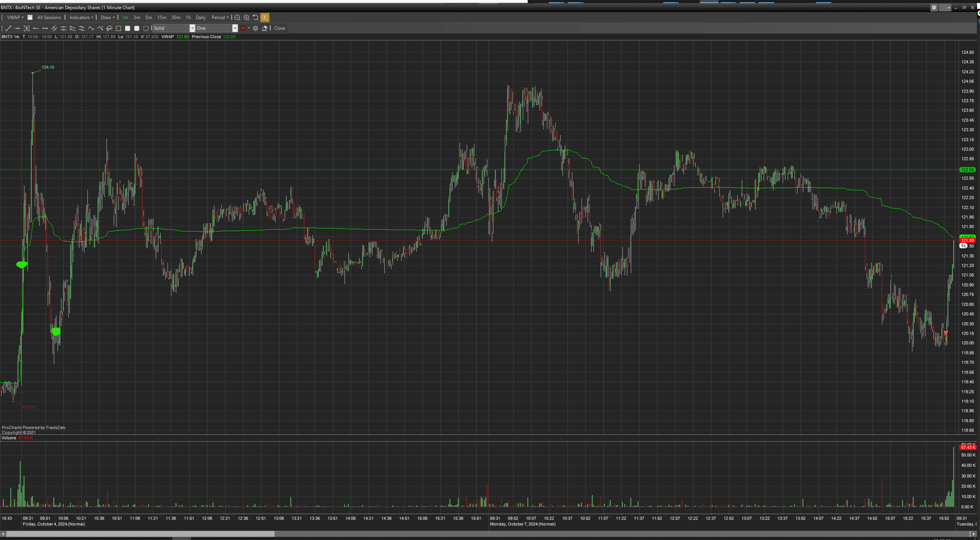Reset chart zoom with refresh icon
Screen dimensions: 980x540
pyautogui.click(x=256, y=18)
